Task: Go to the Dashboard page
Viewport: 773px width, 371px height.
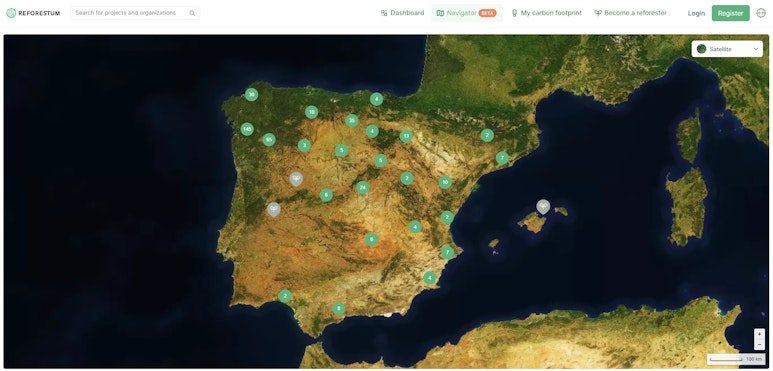Action: (x=402, y=13)
